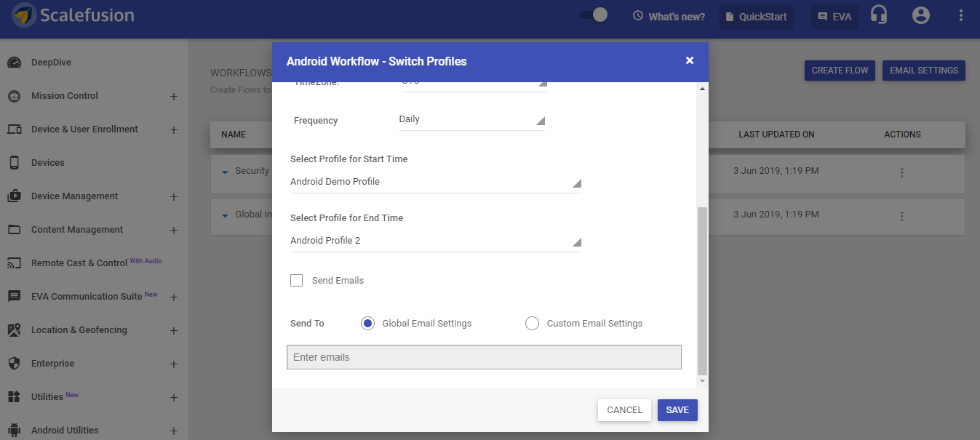Click the Device & User Enrollment icon
The image size is (980, 440).
click(15, 129)
